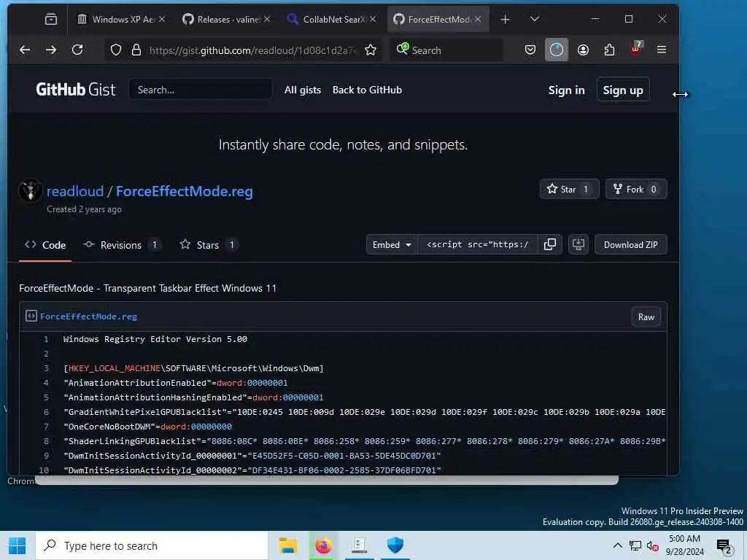Click the Sign up button
Viewport: 747px width, 560px height.
click(623, 90)
